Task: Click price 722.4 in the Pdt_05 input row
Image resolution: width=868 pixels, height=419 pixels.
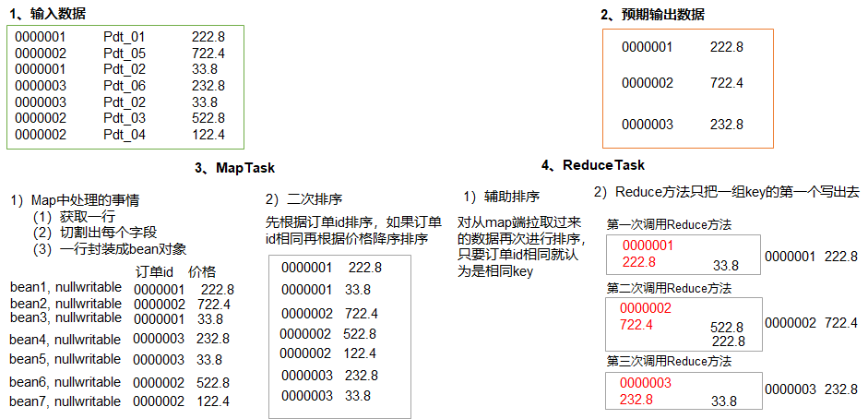Action: click(208, 54)
